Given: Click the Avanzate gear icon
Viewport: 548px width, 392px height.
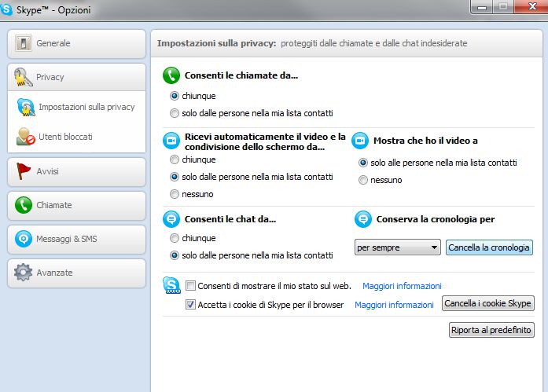Looking at the screenshot, I should pyautogui.click(x=23, y=273).
